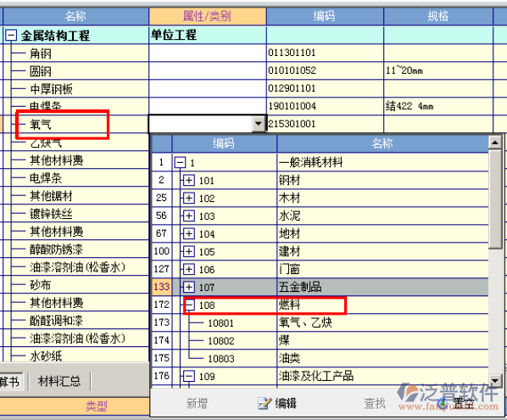Click the scrollbar down arrow in the popup list
Image resolution: width=507 pixels, height=420 pixels.
point(495,380)
